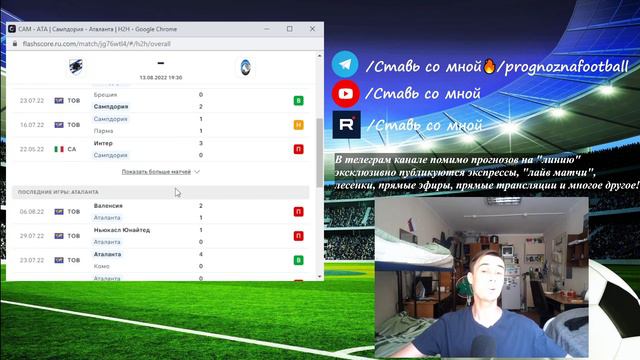Image resolution: width=640 pixels, height=360 pixels.
Task: Close the Chrome window
Action: pos(312,29)
